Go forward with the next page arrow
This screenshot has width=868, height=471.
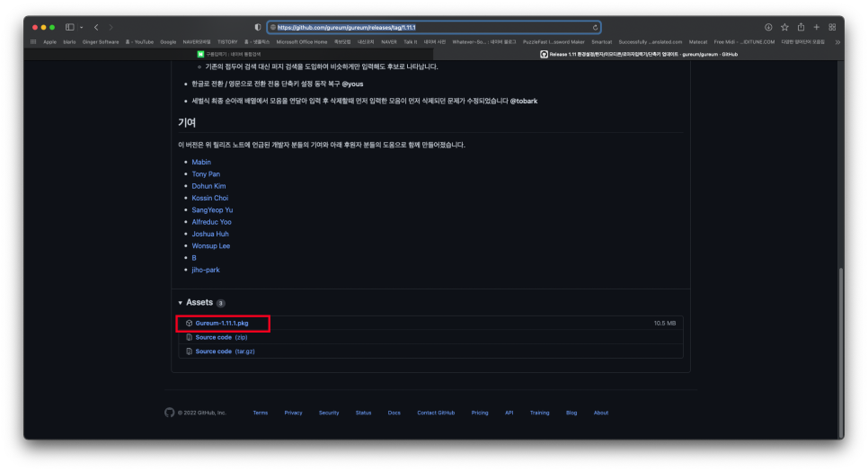pyautogui.click(x=111, y=27)
